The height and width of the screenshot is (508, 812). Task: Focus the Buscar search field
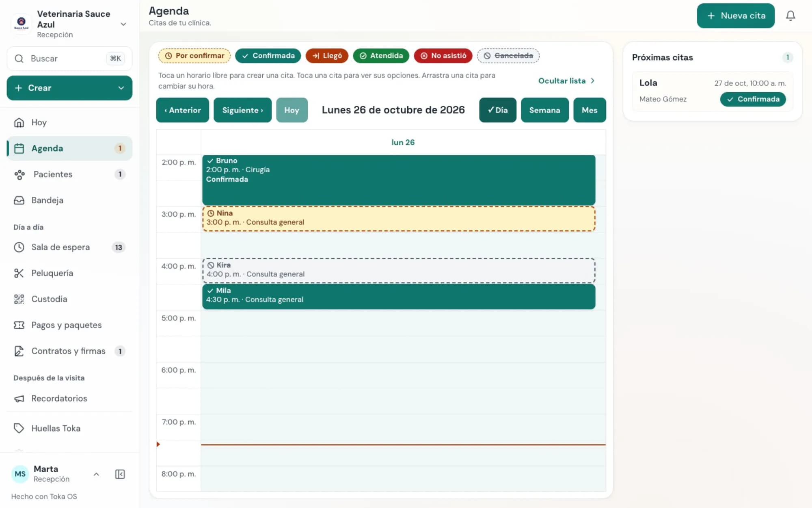coord(69,59)
